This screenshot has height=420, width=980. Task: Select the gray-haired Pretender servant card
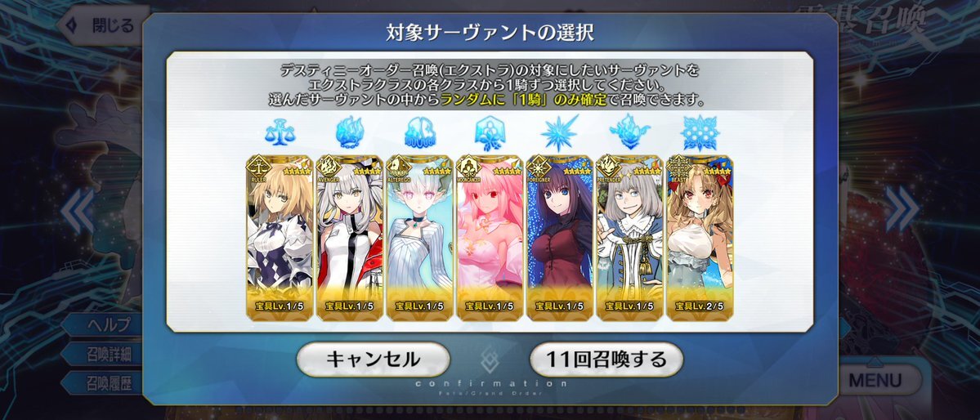629,238
